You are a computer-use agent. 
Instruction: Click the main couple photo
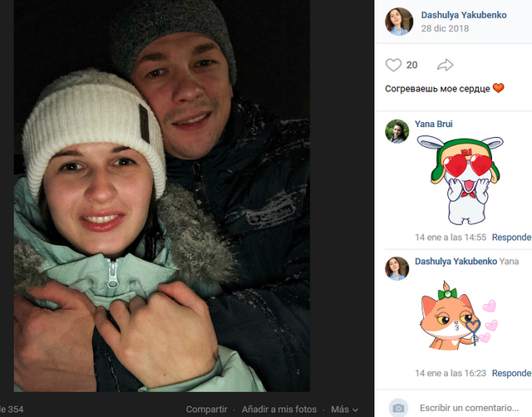point(162,195)
